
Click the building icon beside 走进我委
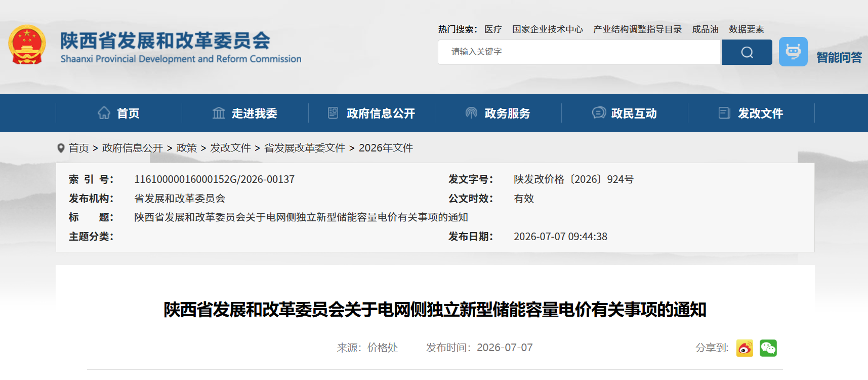coord(219,113)
